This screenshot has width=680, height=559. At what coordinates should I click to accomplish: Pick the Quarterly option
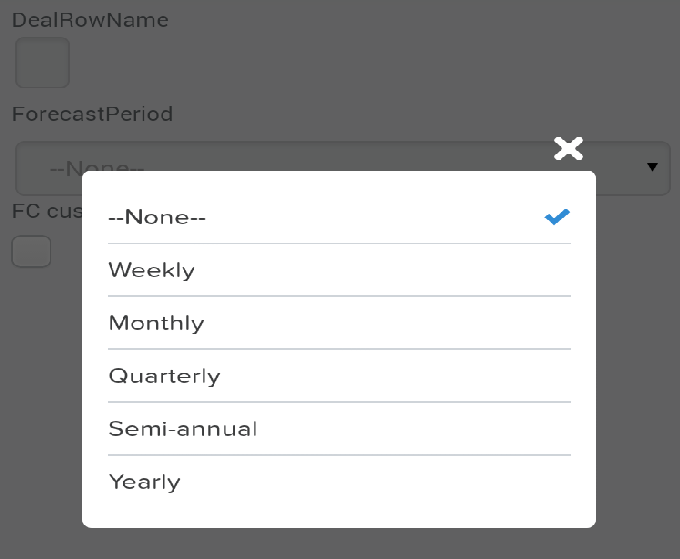(x=164, y=376)
